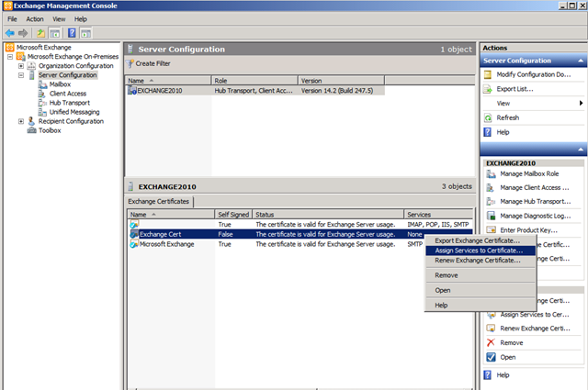
Task: Click the Manage Diagnostic Logging icon
Action: (491, 216)
